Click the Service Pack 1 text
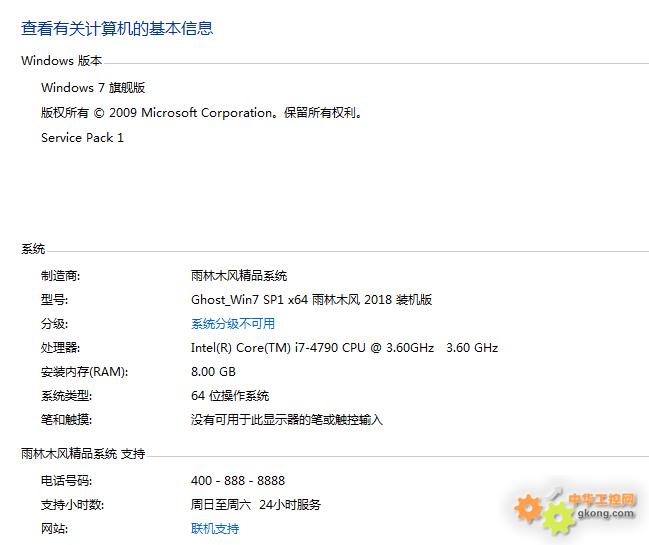Image resolution: width=649 pixels, height=545 pixels. [x=82, y=137]
